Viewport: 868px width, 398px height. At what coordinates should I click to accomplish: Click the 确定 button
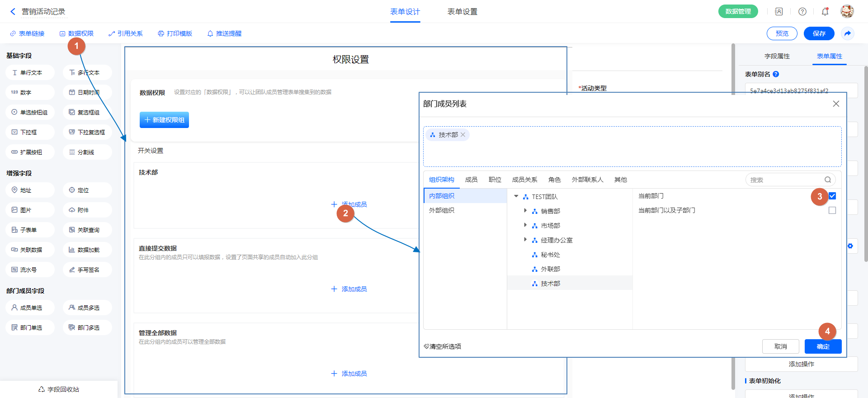pyautogui.click(x=823, y=346)
